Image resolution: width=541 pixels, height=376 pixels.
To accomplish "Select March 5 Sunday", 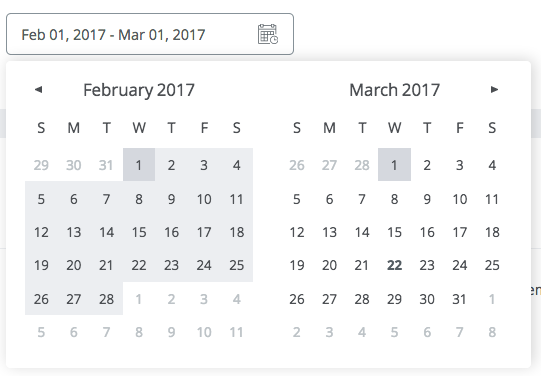I will (297, 199).
